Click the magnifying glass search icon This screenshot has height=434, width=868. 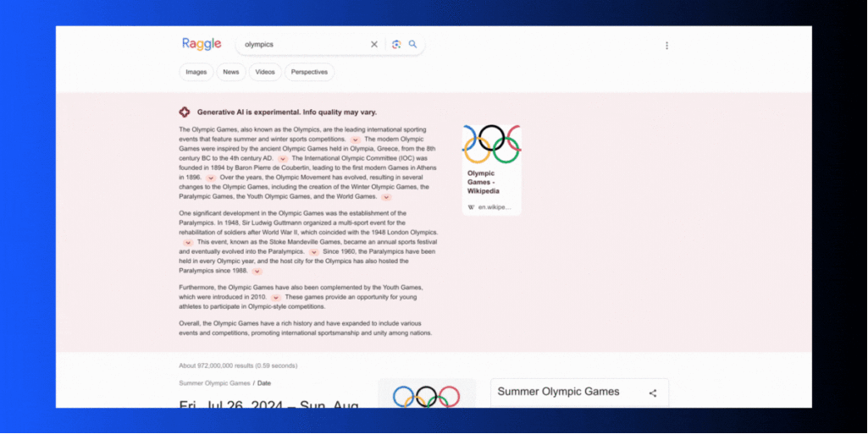[413, 44]
